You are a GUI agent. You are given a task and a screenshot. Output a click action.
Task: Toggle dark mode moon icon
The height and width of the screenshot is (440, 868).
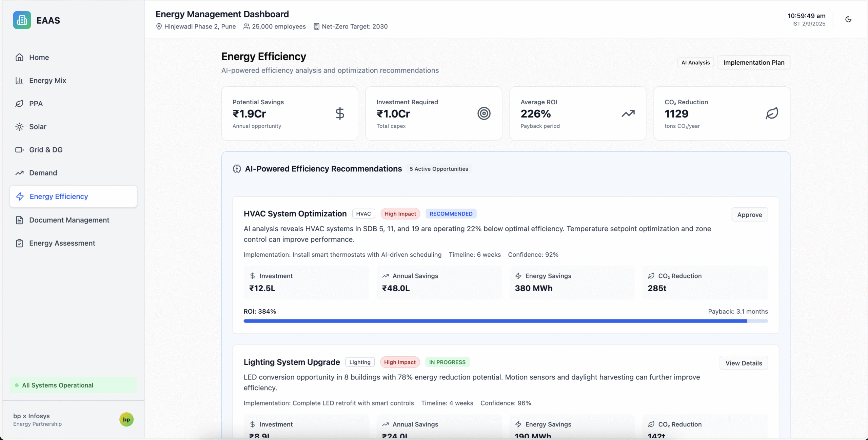coord(848,20)
